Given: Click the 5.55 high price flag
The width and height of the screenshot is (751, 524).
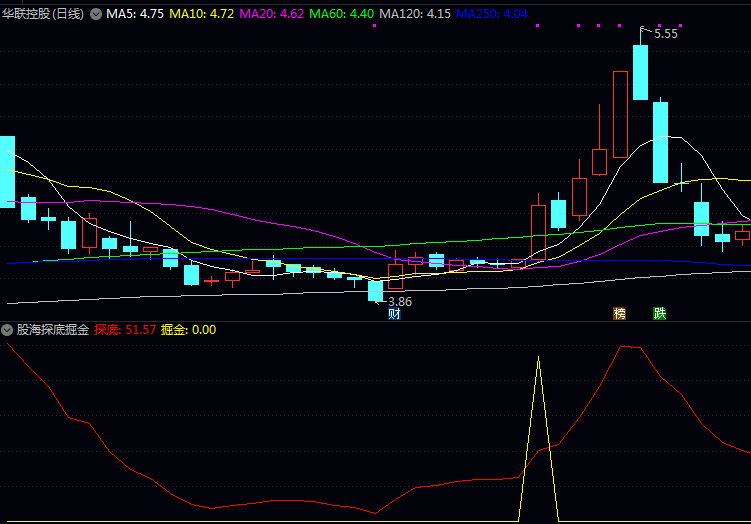Looking at the screenshot, I should coord(665,33).
